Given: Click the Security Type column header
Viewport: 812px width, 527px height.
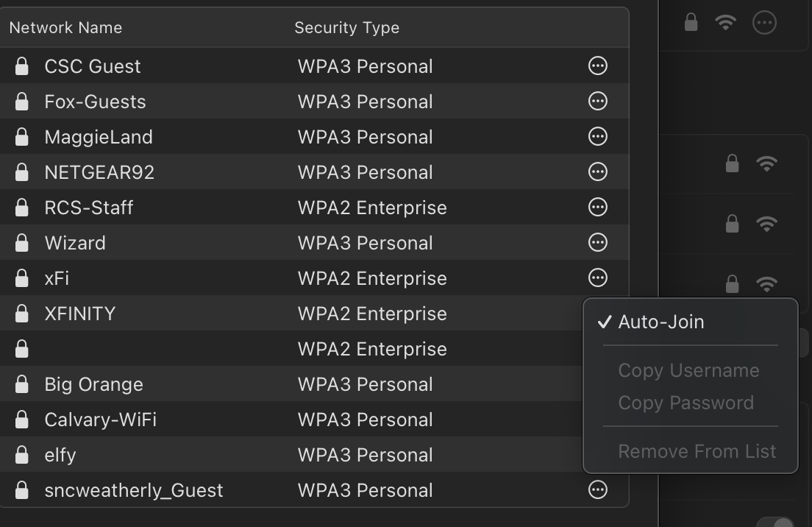Looking at the screenshot, I should pos(346,28).
